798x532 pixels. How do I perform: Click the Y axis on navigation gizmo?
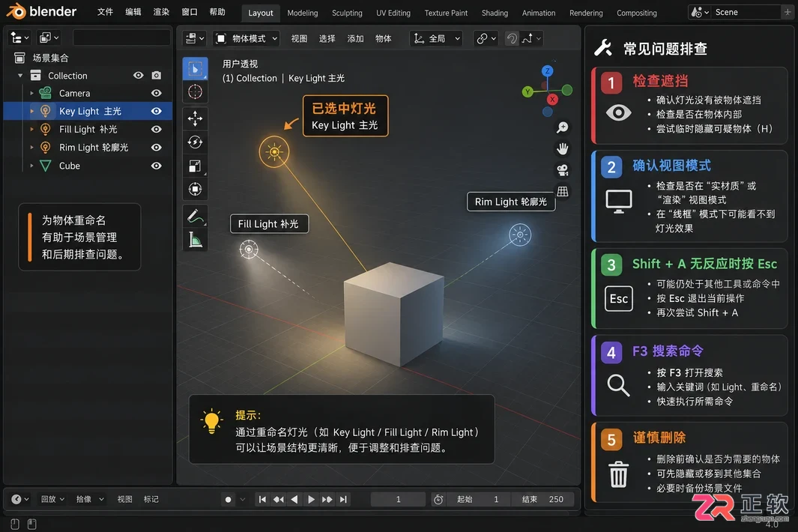(528, 91)
